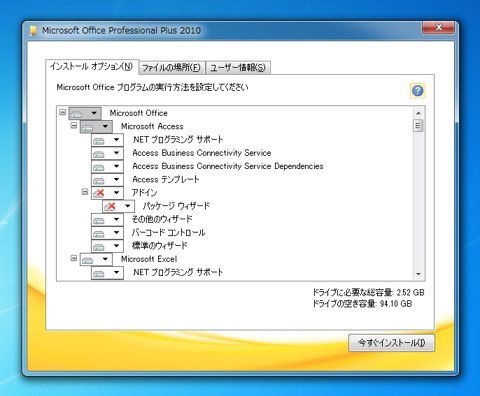Select the インストール オプション(N) tab
The width and height of the screenshot is (480, 396).
(92, 67)
